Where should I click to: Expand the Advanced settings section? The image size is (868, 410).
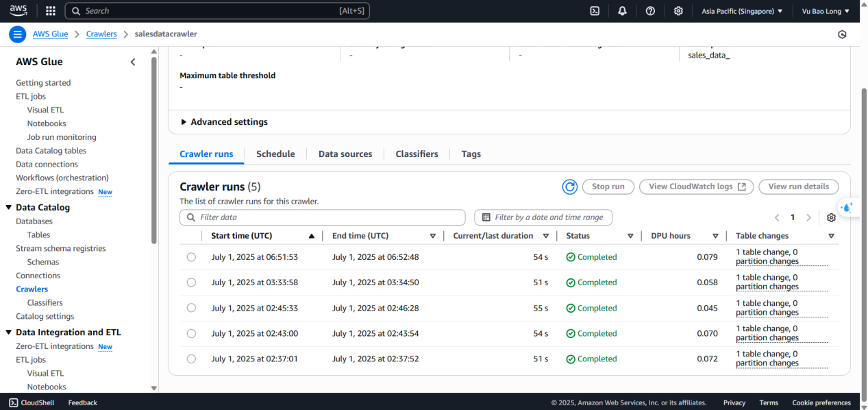(x=224, y=122)
